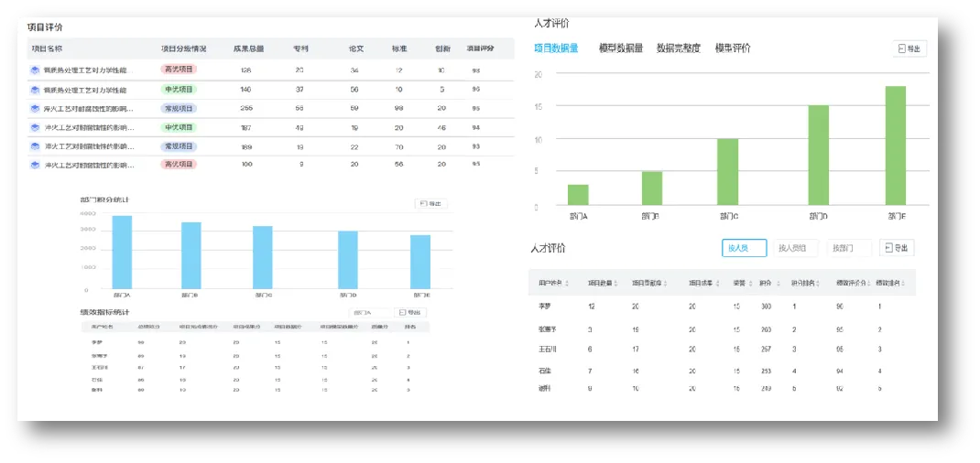
Task: Switch to the 模型数据量 tab
Action: [621, 48]
